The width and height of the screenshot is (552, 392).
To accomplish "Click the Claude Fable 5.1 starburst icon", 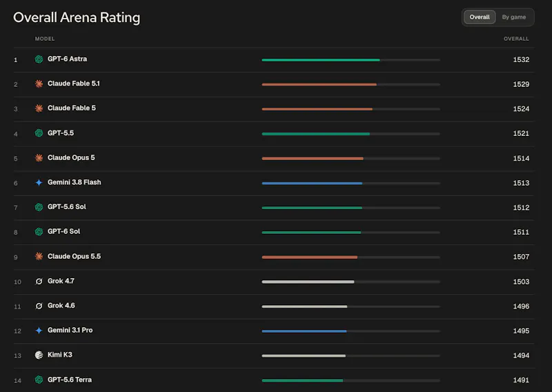I will pos(39,84).
